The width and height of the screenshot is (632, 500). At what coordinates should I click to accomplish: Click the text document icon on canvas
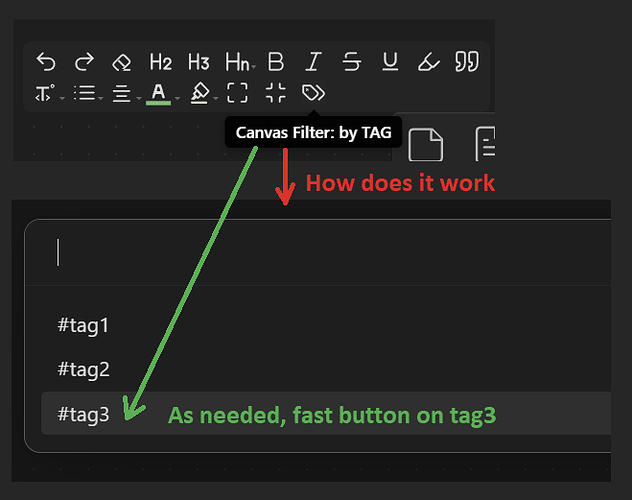point(485,144)
